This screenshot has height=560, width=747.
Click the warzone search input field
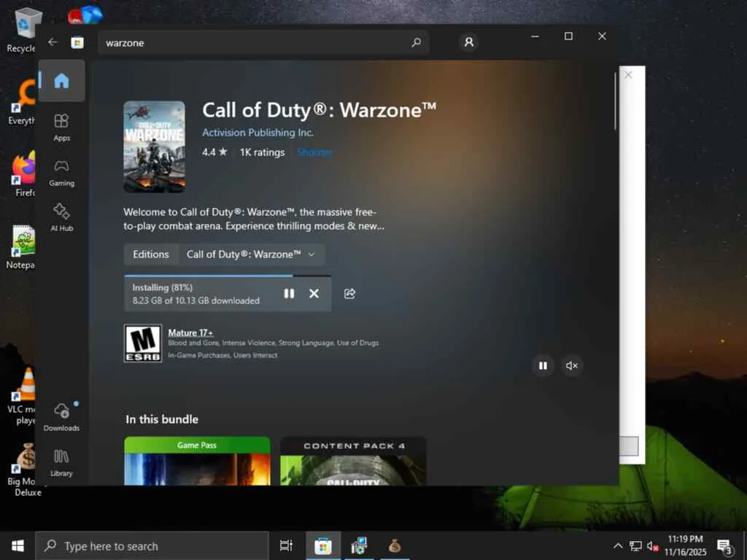click(x=263, y=43)
